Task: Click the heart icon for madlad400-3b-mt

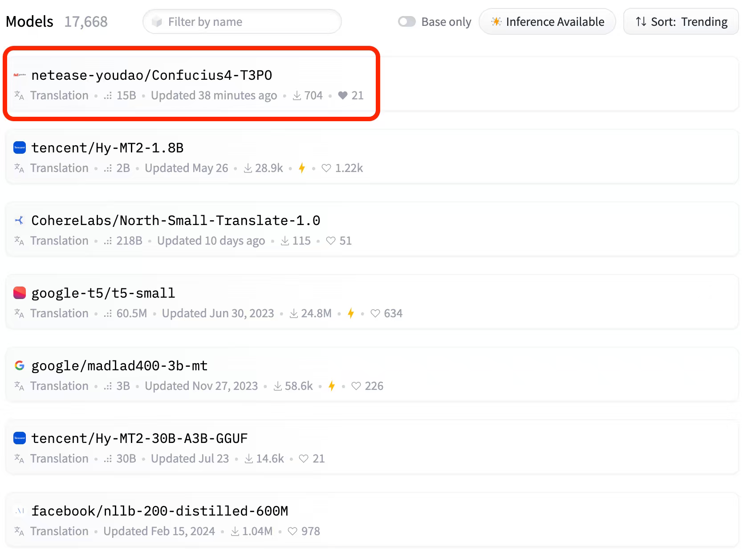Action: point(356,386)
